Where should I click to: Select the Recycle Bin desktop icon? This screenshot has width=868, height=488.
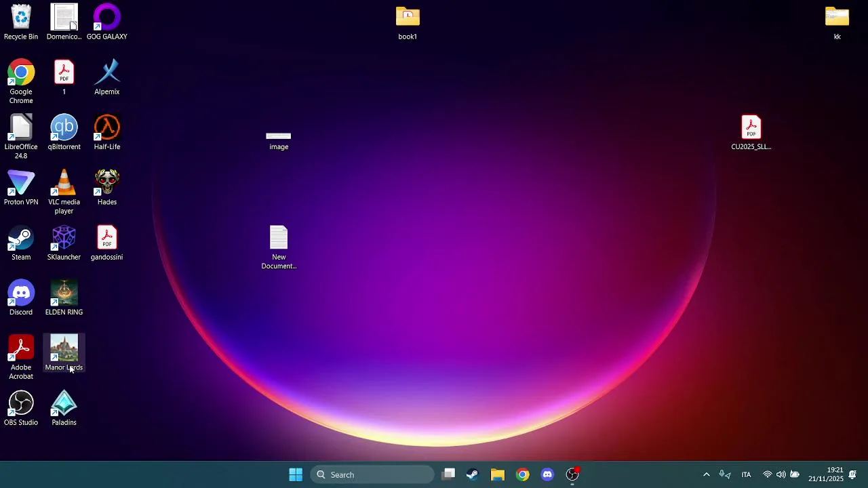point(21,22)
